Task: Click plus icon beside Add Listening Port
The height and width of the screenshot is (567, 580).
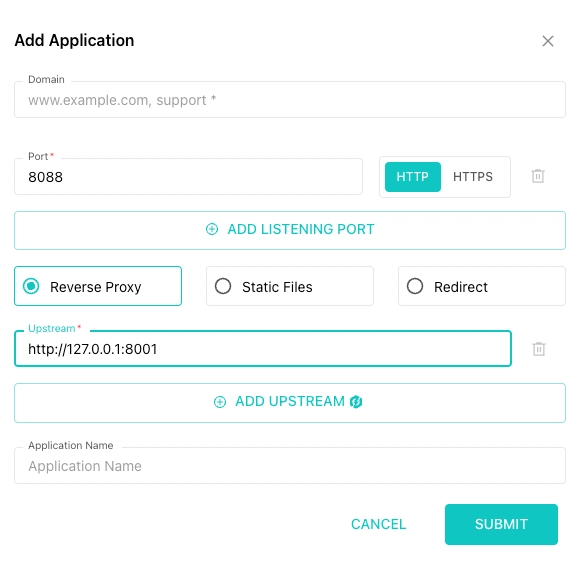Action: [x=212, y=229]
